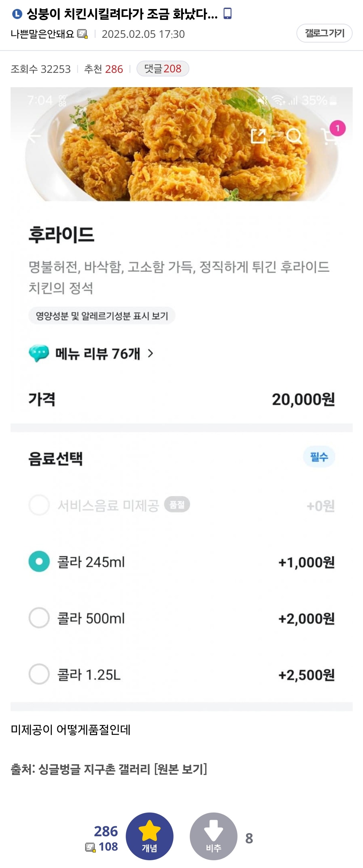Tap the share icon on the chicken image
The height and width of the screenshot is (868, 363).
[x=259, y=136]
